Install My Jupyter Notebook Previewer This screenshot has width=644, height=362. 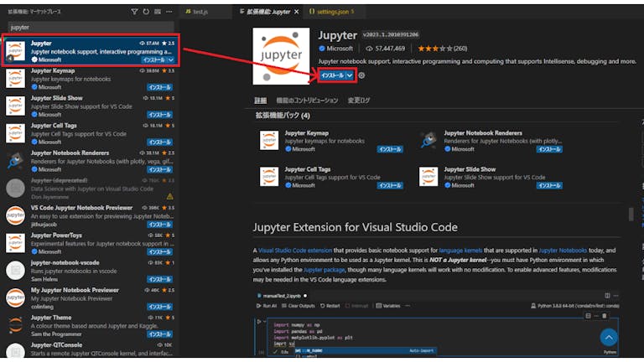(x=160, y=307)
